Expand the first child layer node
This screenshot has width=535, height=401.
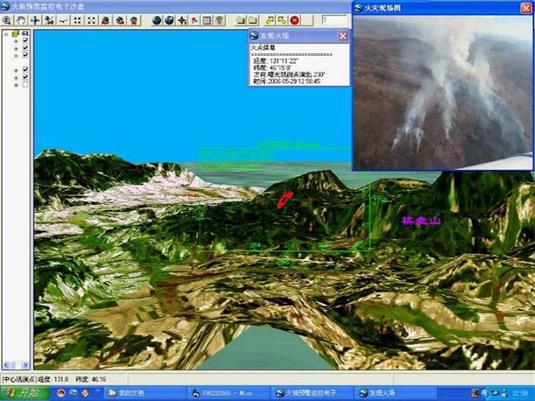click(16, 41)
